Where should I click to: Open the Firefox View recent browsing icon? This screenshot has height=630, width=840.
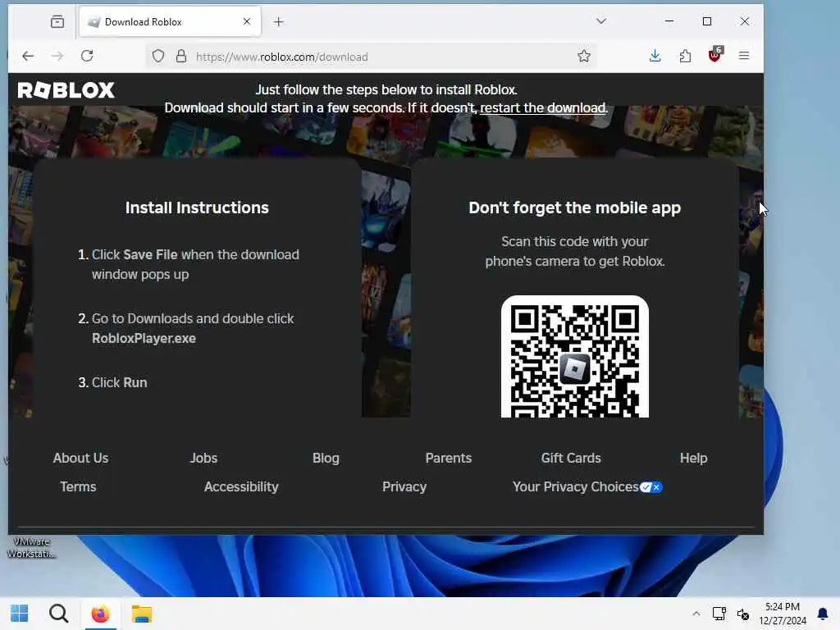[57, 22]
